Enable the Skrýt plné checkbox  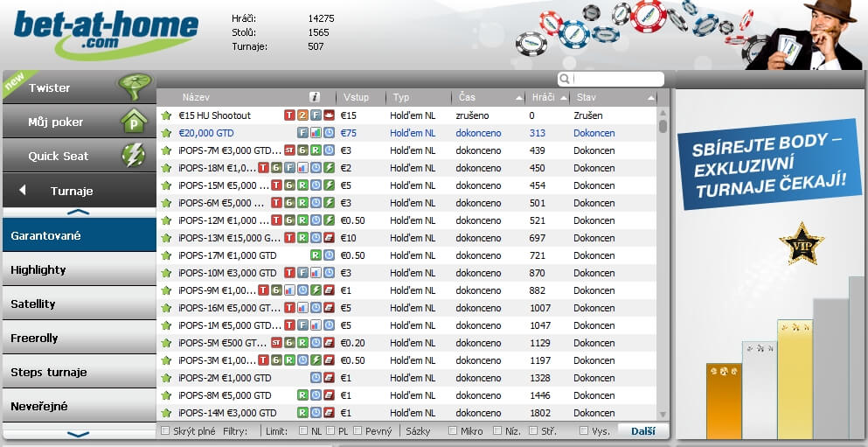point(165,431)
